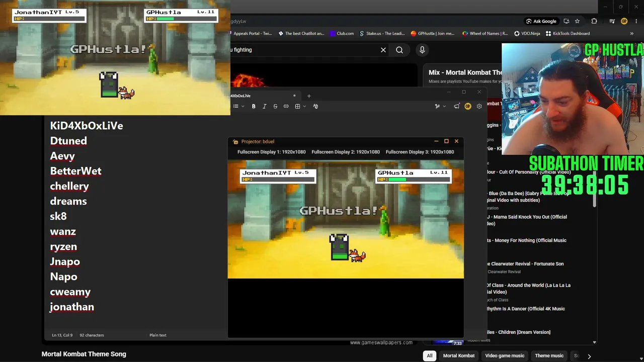The height and width of the screenshot is (362, 644).
Task: Open the bulleted list tool in the editor
Action: pos(235,106)
